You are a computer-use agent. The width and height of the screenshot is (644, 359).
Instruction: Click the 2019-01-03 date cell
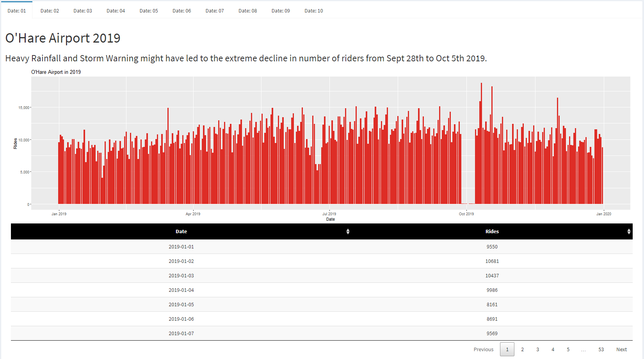click(181, 276)
